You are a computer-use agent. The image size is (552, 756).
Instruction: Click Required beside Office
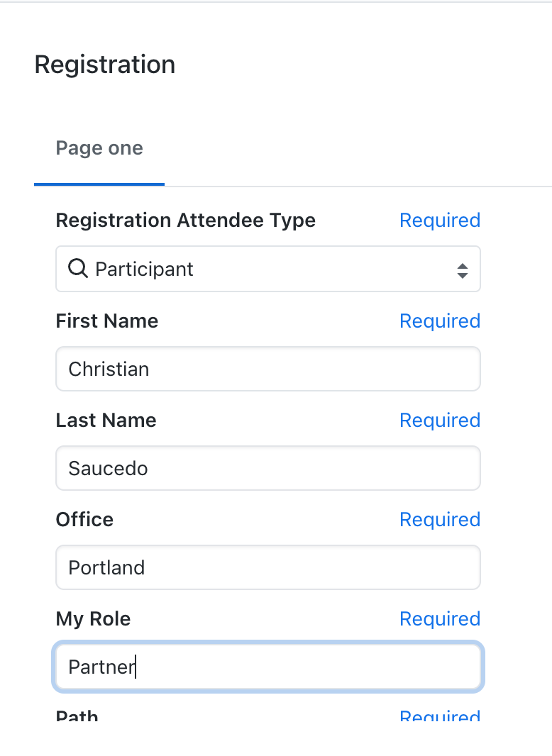click(x=440, y=520)
